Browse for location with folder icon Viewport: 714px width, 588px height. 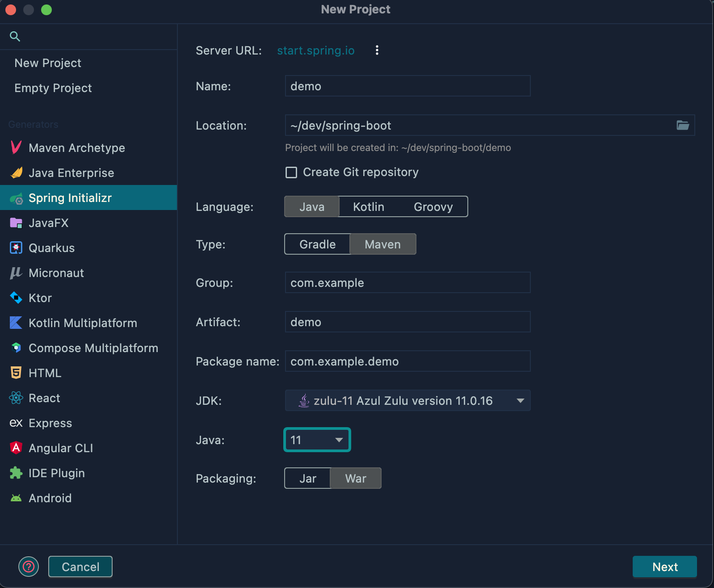tap(682, 125)
